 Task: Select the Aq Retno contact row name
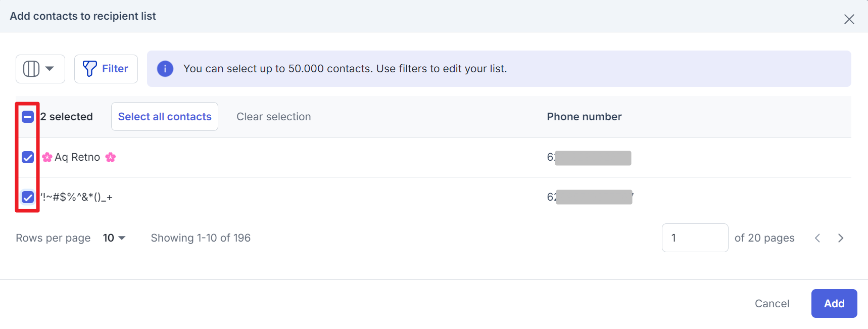click(x=77, y=157)
